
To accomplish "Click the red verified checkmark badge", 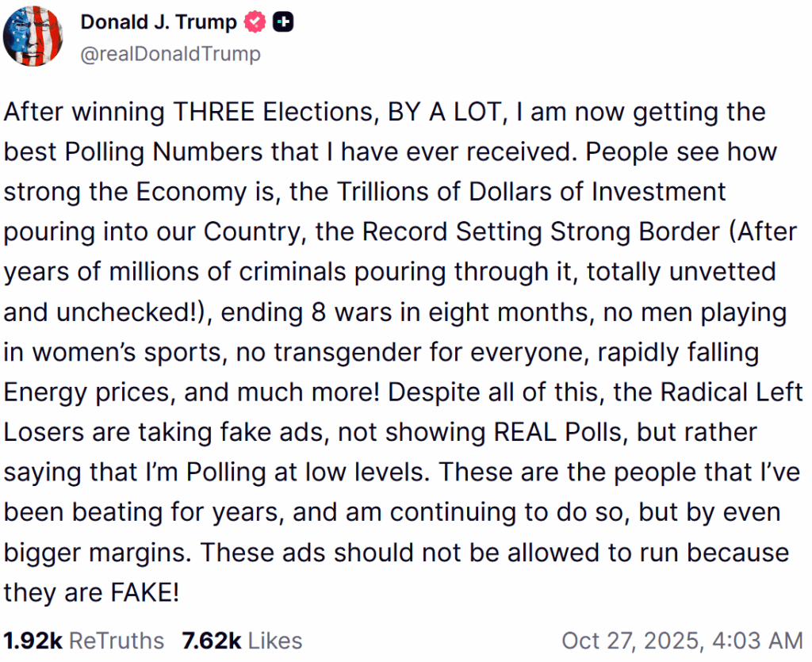I will coord(255,23).
